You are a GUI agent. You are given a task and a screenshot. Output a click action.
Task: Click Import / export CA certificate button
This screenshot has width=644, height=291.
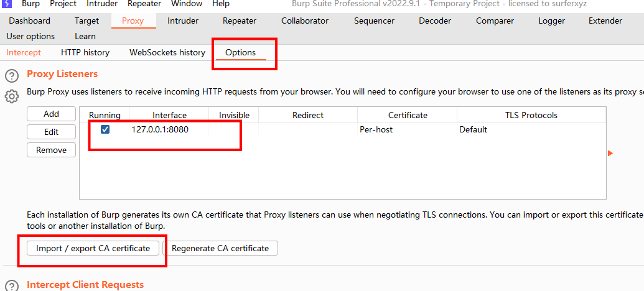point(93,248)
